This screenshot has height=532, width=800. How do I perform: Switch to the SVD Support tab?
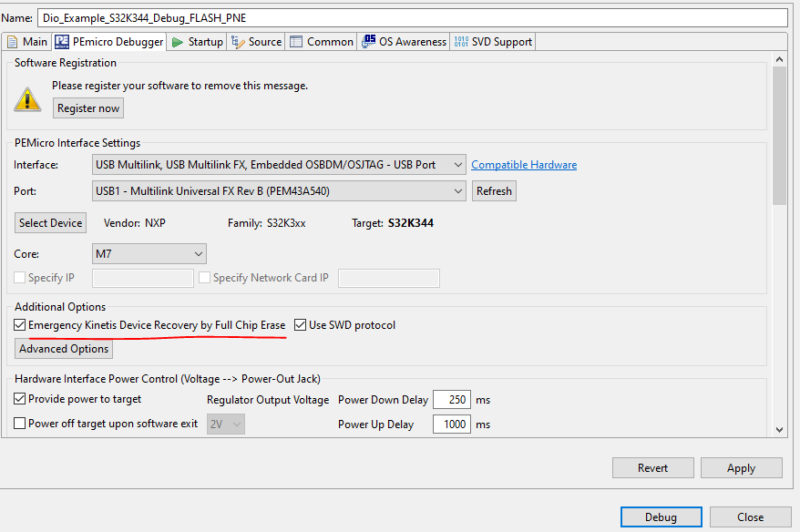coord(492,41)
